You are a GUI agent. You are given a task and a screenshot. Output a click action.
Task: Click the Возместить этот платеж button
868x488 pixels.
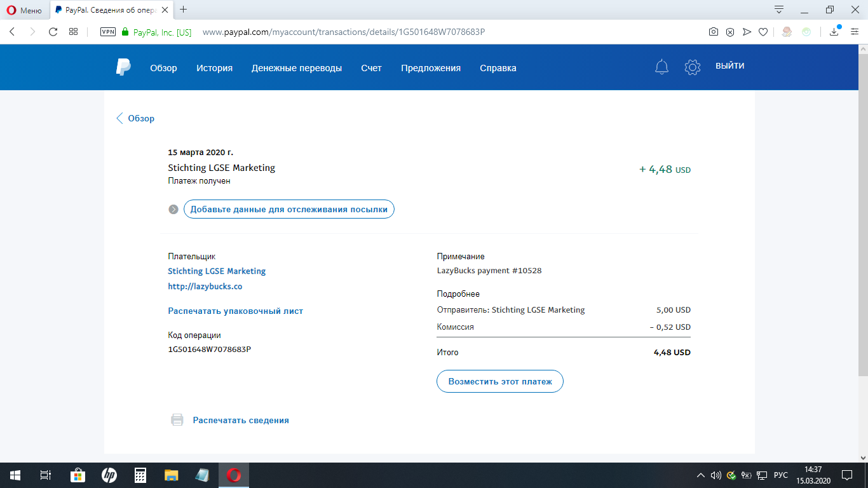500,381
